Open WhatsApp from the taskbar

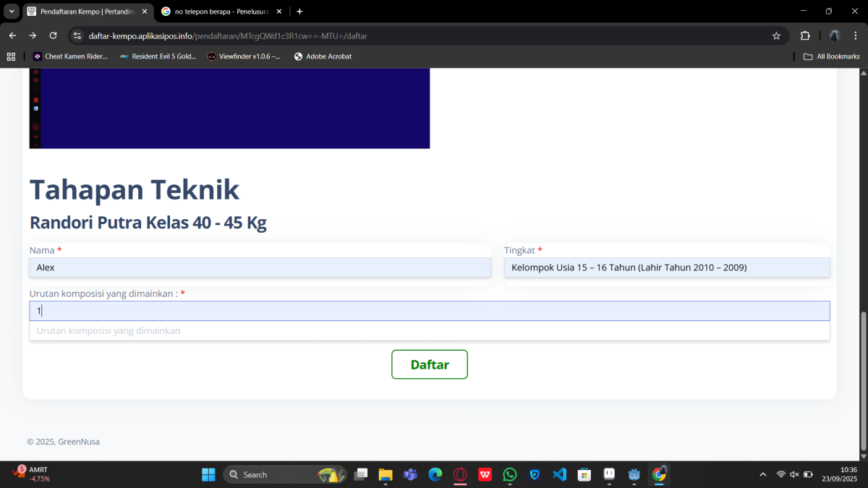pyautogui.click(x=510, y=474)
